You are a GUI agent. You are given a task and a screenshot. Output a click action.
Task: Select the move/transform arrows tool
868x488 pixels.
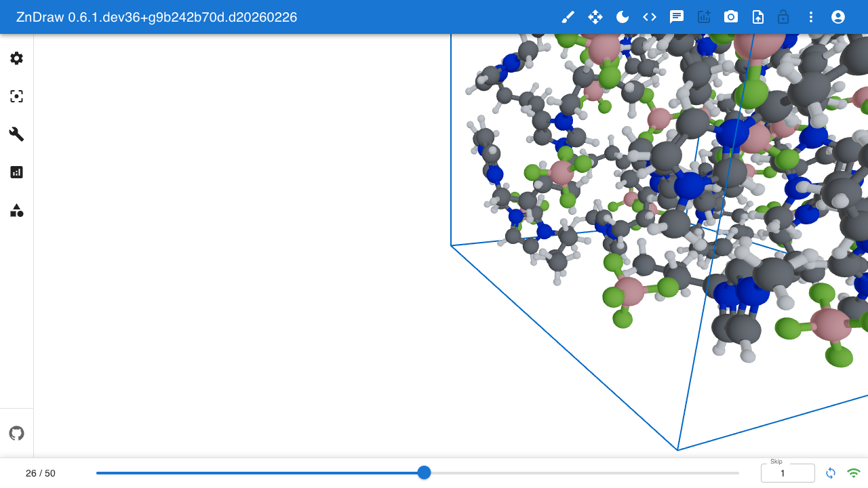pos(595,17)
